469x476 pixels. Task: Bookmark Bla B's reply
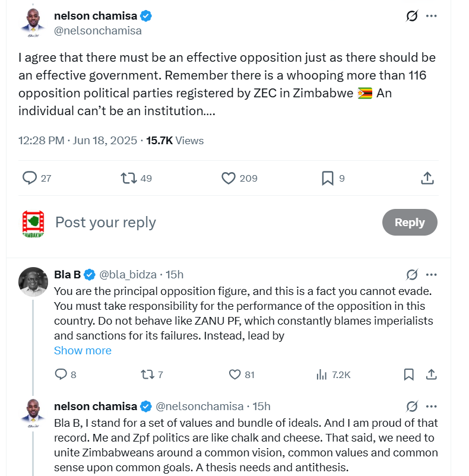pyautogui.click(x=408, y=375)
